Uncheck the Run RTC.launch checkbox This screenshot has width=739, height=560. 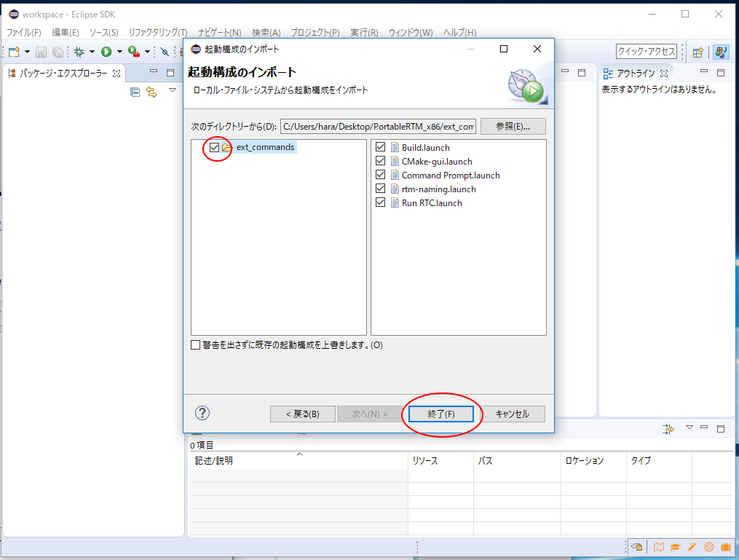380,202
